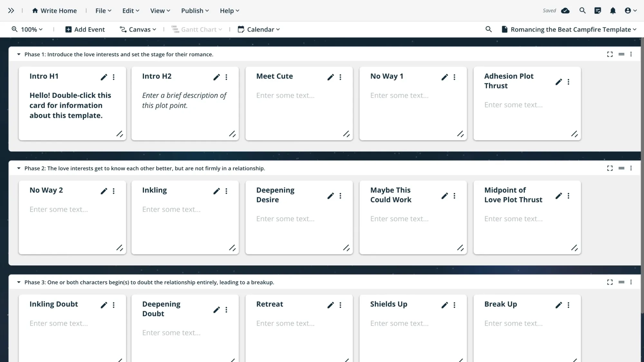Open three-dot options menu on Intro H1 card
The height and width of the screenshot is (362, 644).
coord(114,77)
